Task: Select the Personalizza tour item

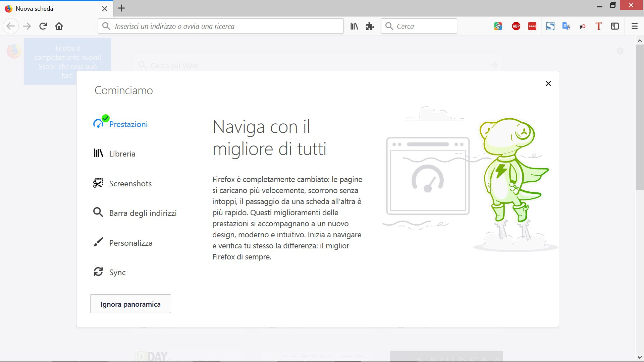Action: tap(131, 243)
